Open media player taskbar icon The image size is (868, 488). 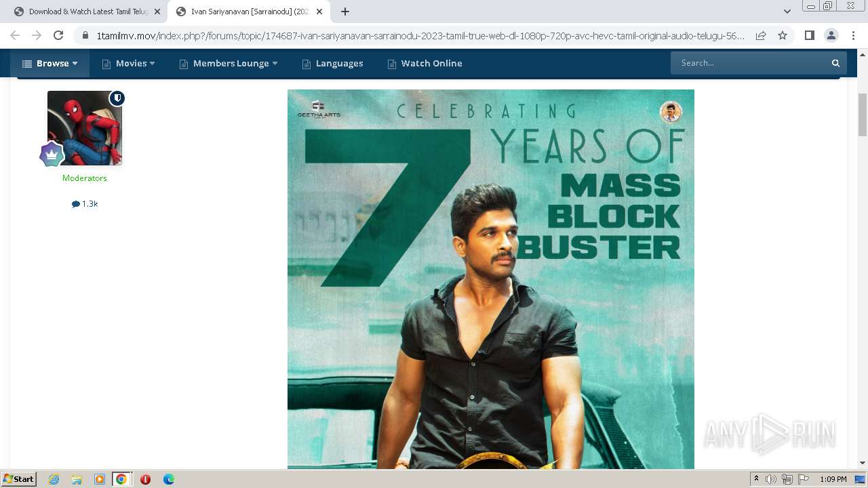coord(100,479)
